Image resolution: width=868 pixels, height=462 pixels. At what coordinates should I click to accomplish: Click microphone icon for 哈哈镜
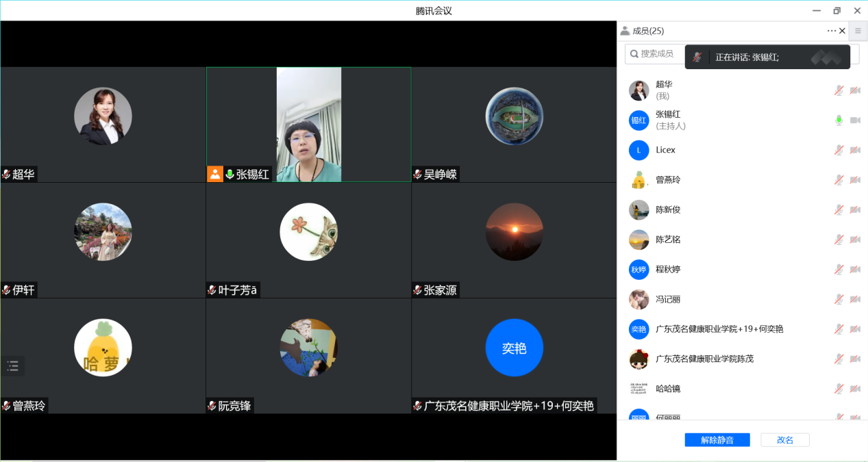[839, 389]
